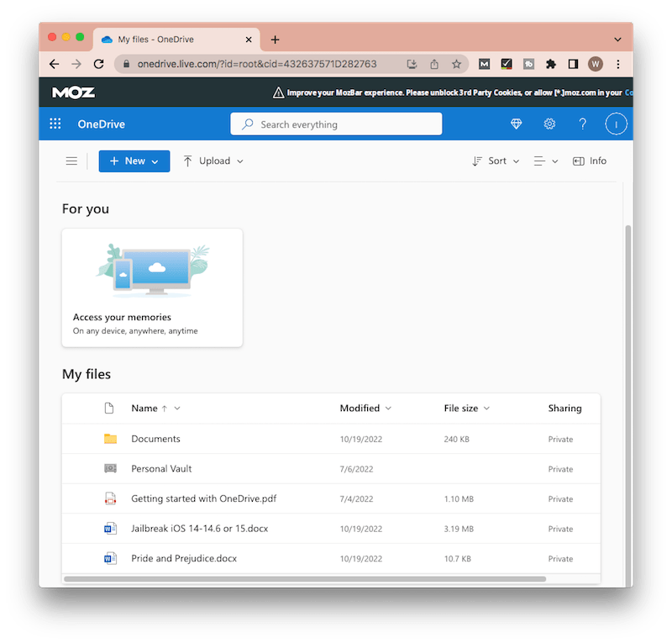672x643 pixels.
Task: Click the checkmark extension icon
Action: tap(507, 64)
